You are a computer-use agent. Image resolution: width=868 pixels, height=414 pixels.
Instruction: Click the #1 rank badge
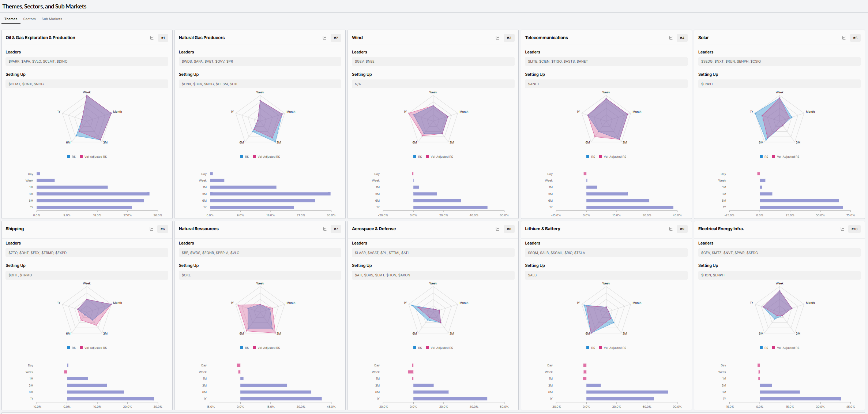pos(163,38)
